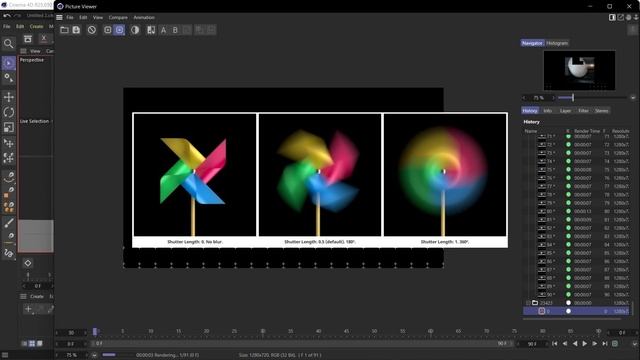Click the green status dot for frame 85

(x=568, y=253)
